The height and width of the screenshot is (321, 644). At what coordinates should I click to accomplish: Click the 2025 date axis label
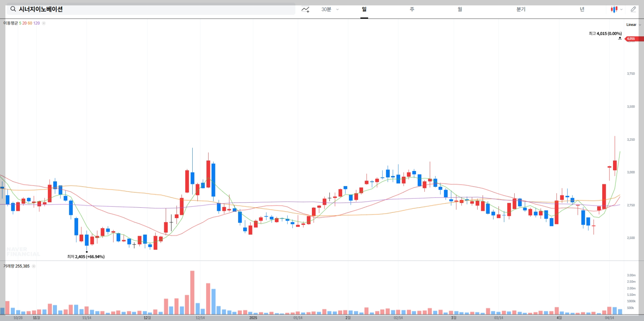[x=253, y=318]
